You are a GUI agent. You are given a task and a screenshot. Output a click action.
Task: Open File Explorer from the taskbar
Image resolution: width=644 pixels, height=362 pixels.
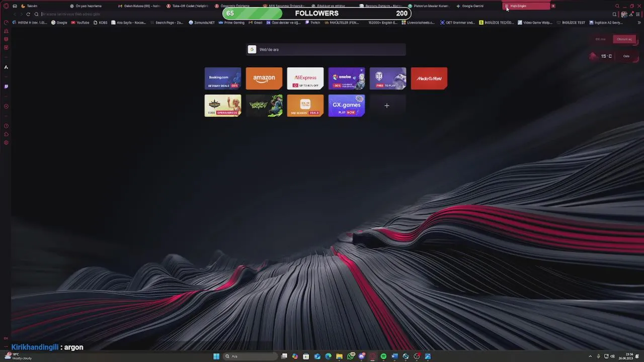click(340, 356)
